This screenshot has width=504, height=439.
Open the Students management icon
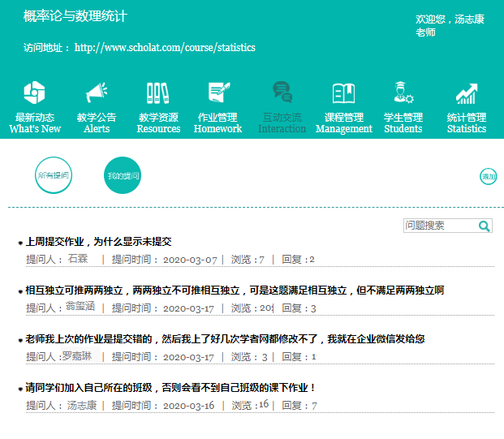click(403, 93)
